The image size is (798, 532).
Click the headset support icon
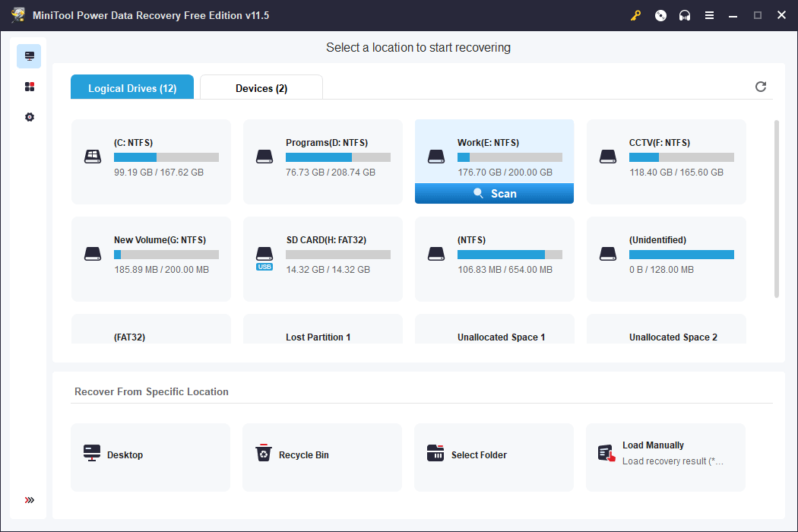pos(685,15)
